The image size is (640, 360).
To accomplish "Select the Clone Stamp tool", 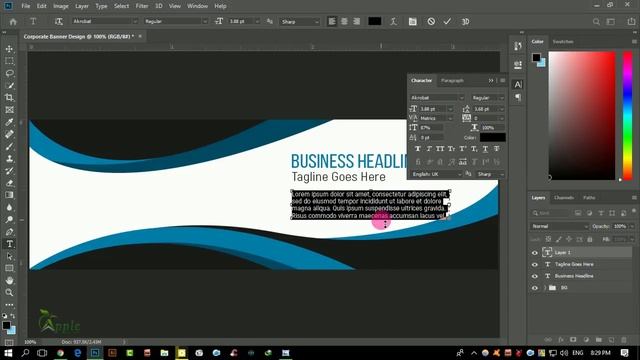I will 9,159.
